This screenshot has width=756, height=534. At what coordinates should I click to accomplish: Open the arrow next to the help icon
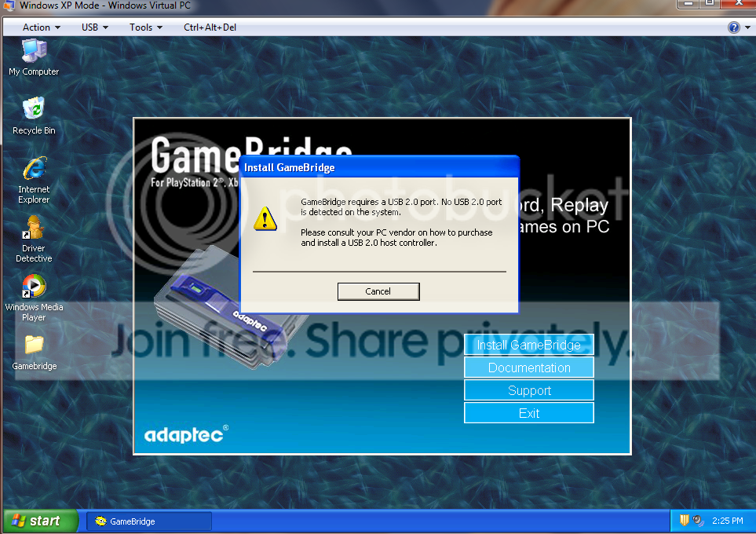coord(748,27)
